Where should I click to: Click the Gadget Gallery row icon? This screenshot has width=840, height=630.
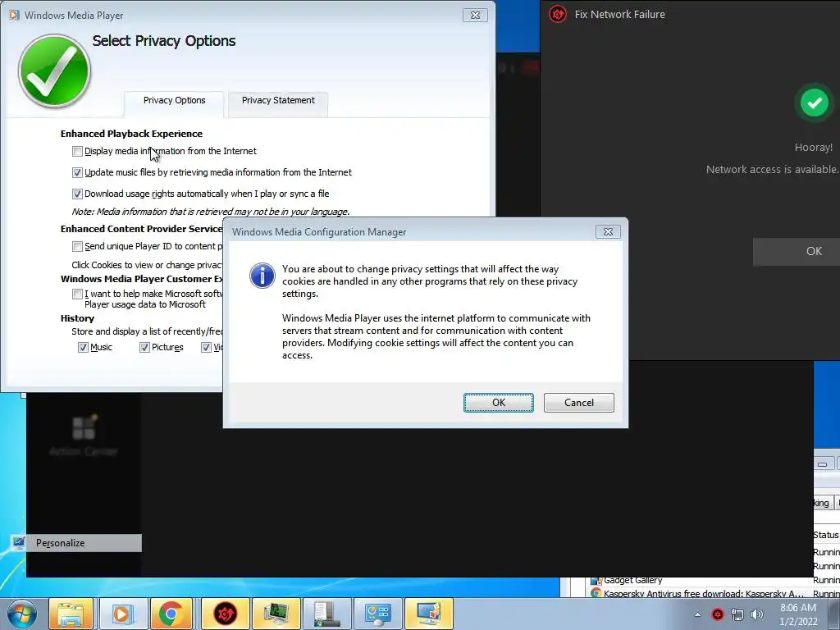tap(596, 580)
